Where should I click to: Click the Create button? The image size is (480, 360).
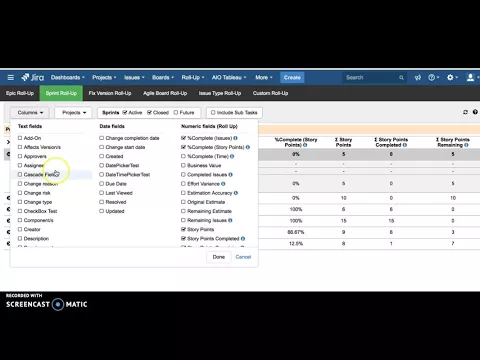[x=292, y=78]
